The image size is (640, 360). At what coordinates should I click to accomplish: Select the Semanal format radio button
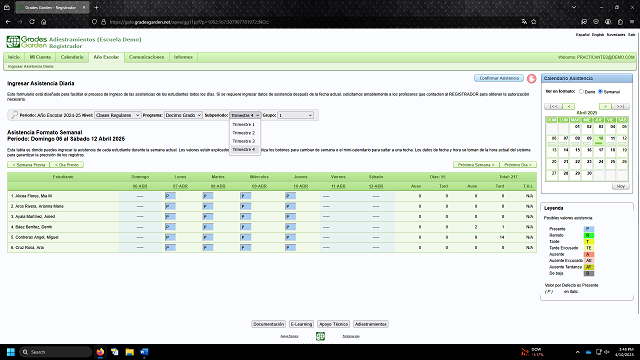(600, 91)
